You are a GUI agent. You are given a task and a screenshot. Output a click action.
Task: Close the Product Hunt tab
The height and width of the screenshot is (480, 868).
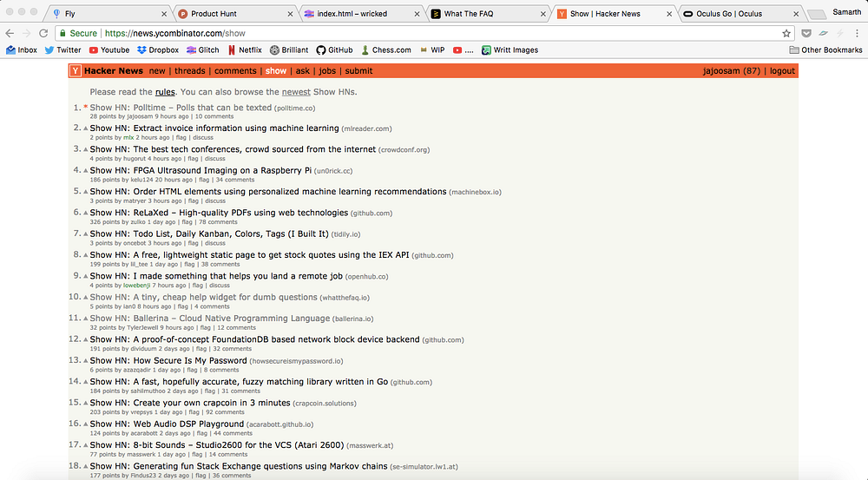[x=290, y=14]
